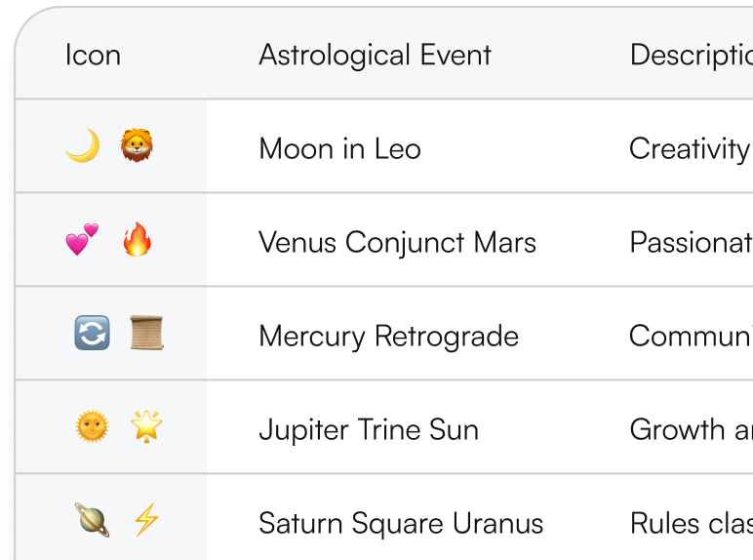Click the Passionate description cell
The width and height of the screenshot is (753, 560).
(x=690, y=242)
